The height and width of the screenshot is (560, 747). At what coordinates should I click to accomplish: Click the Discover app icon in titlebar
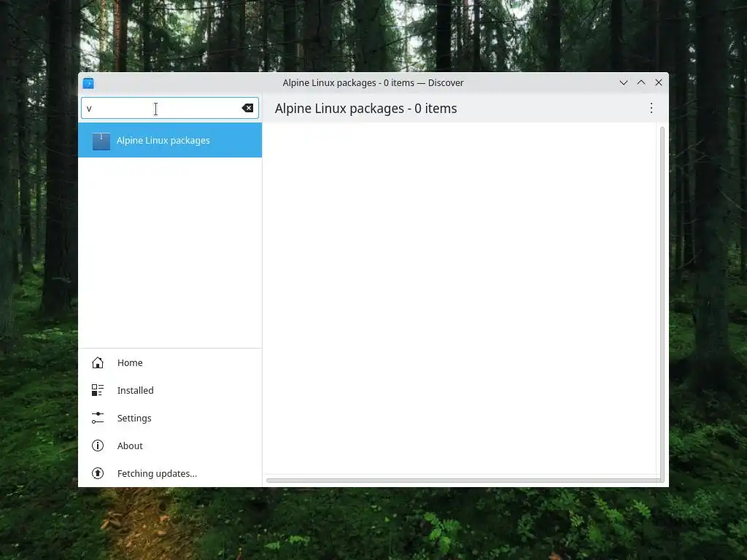click(88, 83)
